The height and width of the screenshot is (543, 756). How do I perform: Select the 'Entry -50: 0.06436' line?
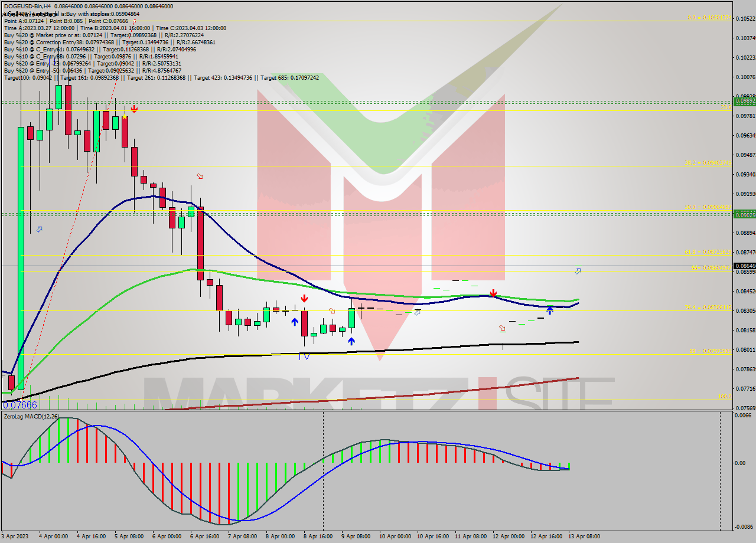92,70
